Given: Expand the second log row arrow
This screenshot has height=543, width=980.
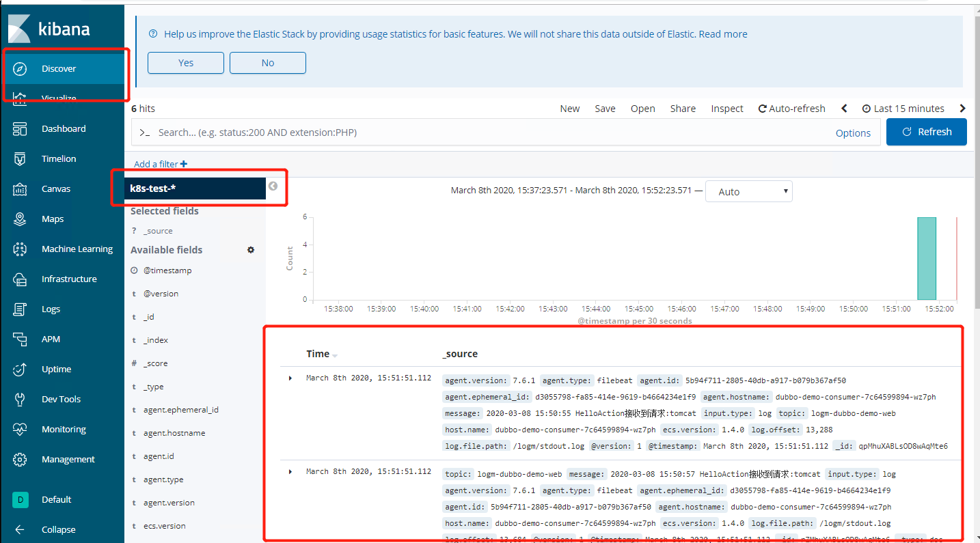Looking at the screenshot, I should (x=290, y=471).
